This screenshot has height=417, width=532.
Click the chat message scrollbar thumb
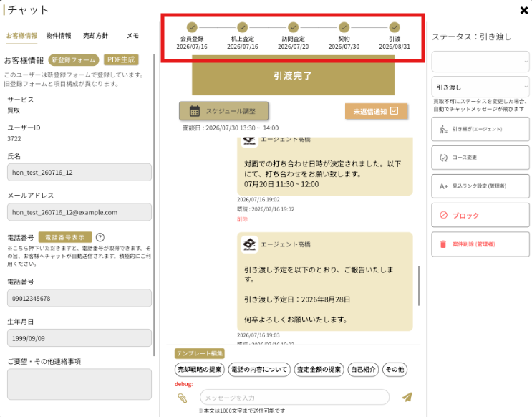pyautogui.click(x=419, y=286)
